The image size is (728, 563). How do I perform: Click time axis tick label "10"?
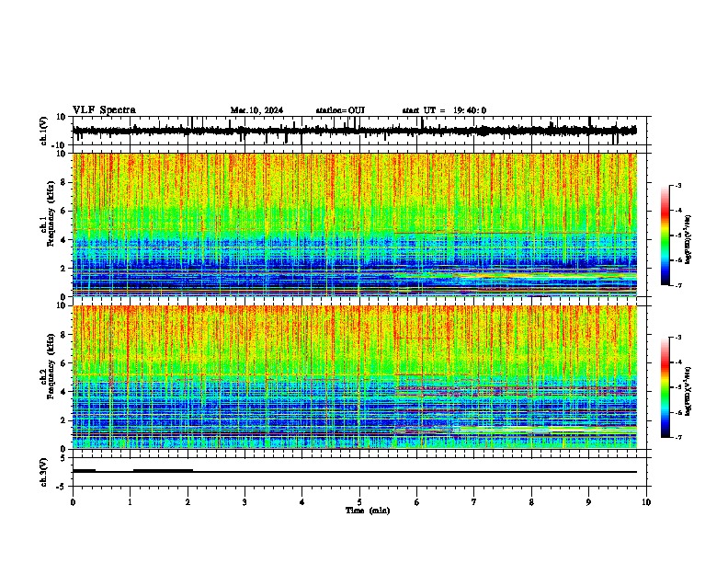pyautogui.click(x=646, y=502)
